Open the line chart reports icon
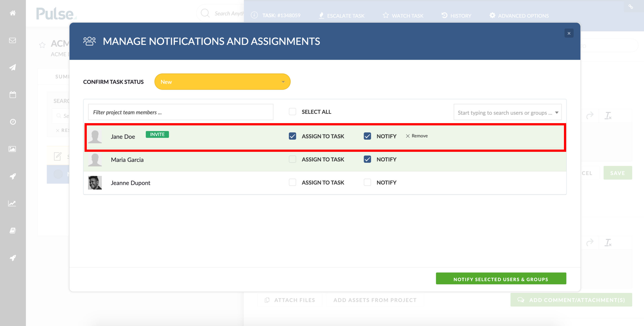This screenshot has height=326, width=644. pos(12,203)
